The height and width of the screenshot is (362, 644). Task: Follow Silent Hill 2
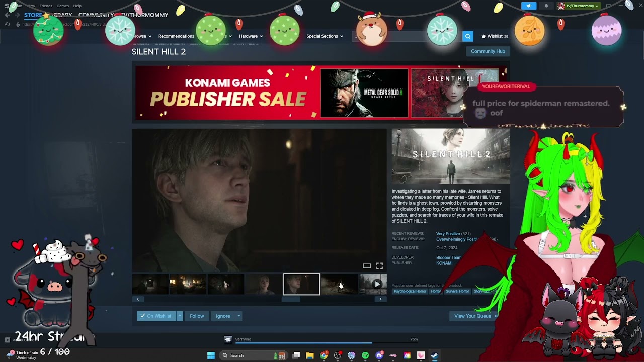click(x=197, y=316)
